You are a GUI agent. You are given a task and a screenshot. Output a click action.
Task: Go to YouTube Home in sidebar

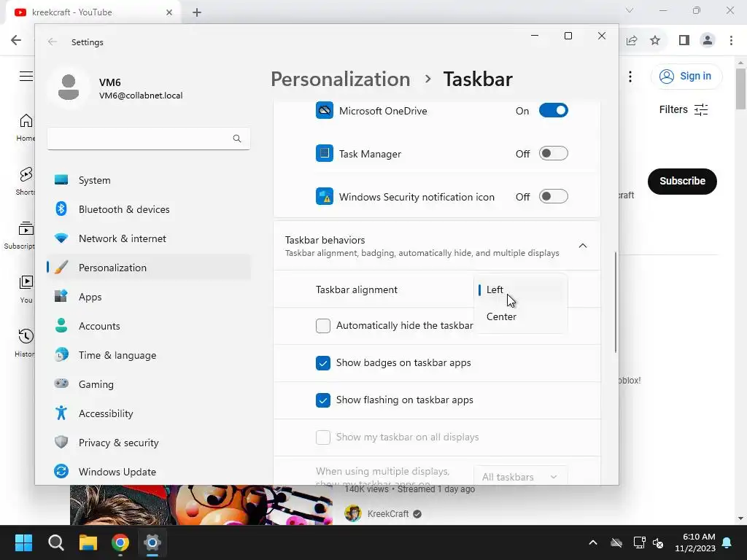(26, 127)
